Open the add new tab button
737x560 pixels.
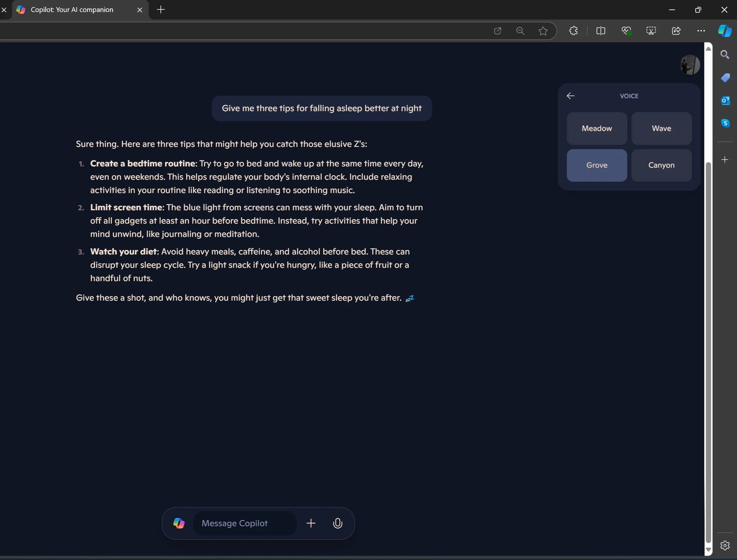(160, 9)
